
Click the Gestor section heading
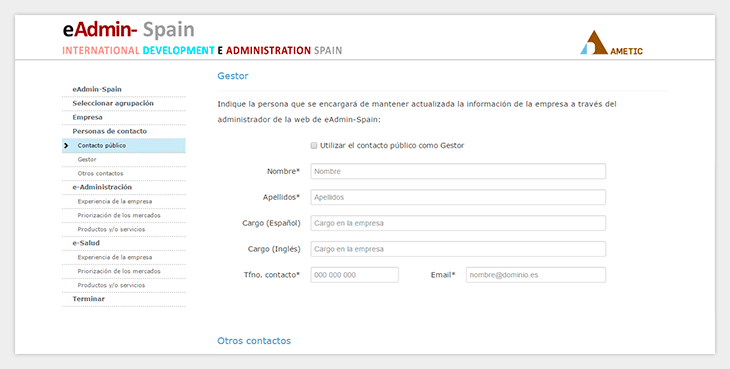233,76
